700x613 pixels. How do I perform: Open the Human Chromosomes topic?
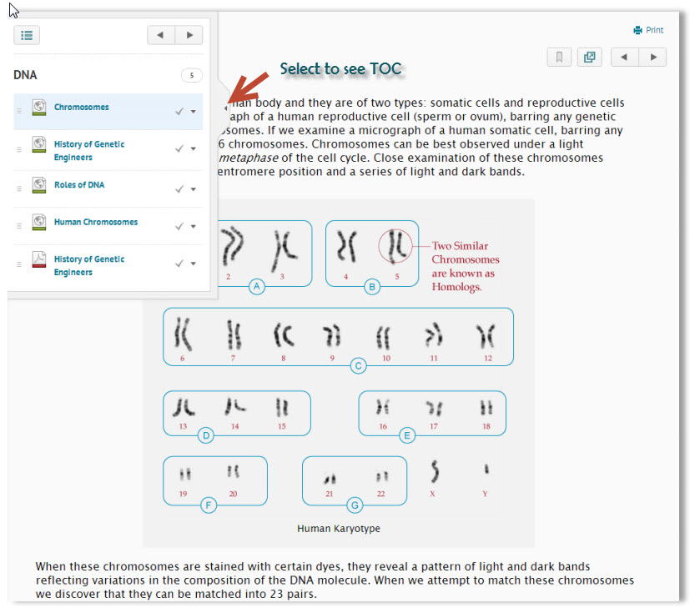(x=95, y=223)
